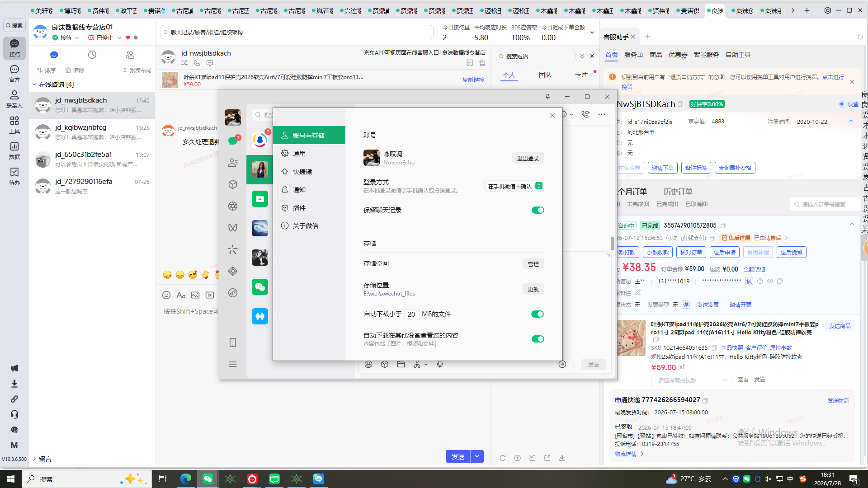Viewport: 868px width, 488px height.
Task: Start a voice call in WeChat chat header
Action: point(585,114)
